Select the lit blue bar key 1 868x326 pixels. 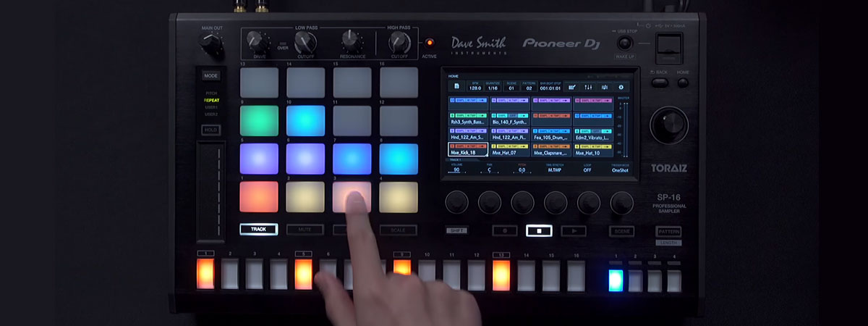pyautogui.click(x=616, y=279)
